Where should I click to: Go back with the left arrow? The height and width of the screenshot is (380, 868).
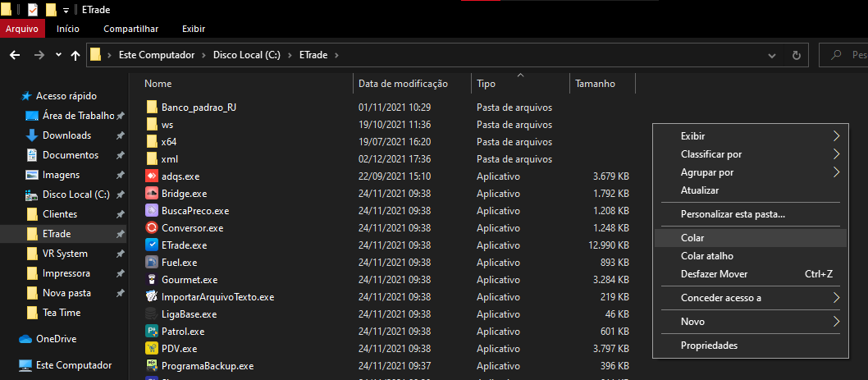coord(15,55)
